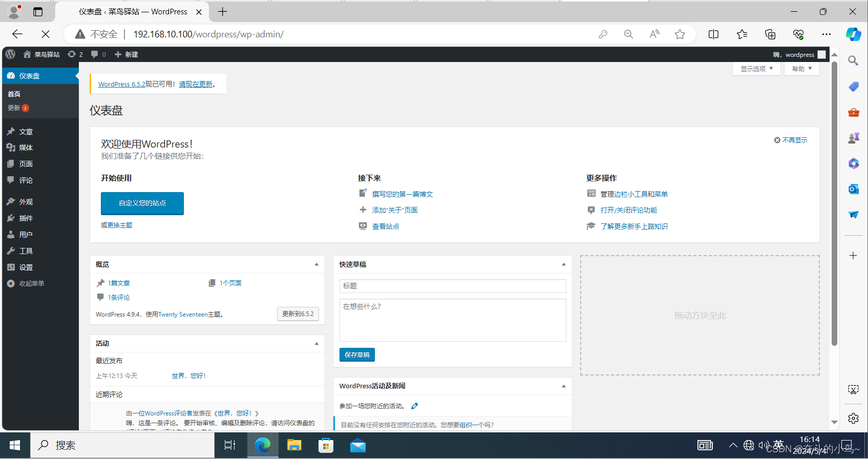
Task: Add page to favorites star icon
Action: 680,34
